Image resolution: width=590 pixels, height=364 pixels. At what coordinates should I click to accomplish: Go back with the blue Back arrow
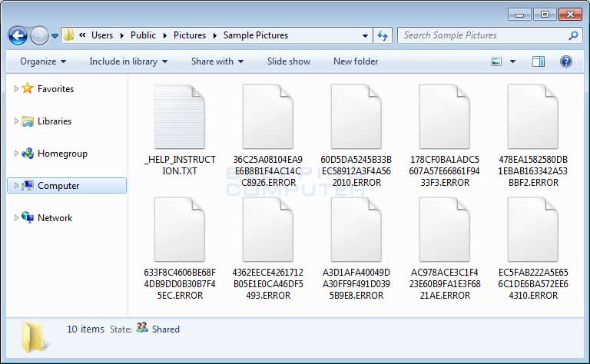tap(18, 36)
